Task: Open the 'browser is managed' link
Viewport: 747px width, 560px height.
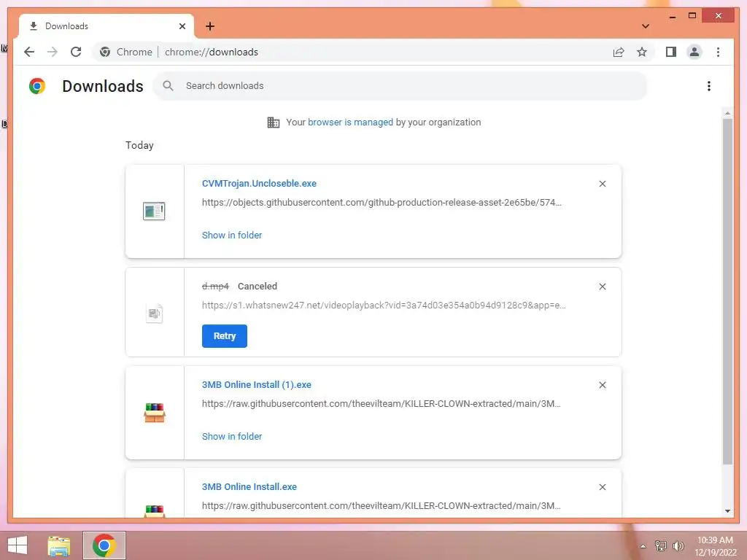Action: pos(350,122)
